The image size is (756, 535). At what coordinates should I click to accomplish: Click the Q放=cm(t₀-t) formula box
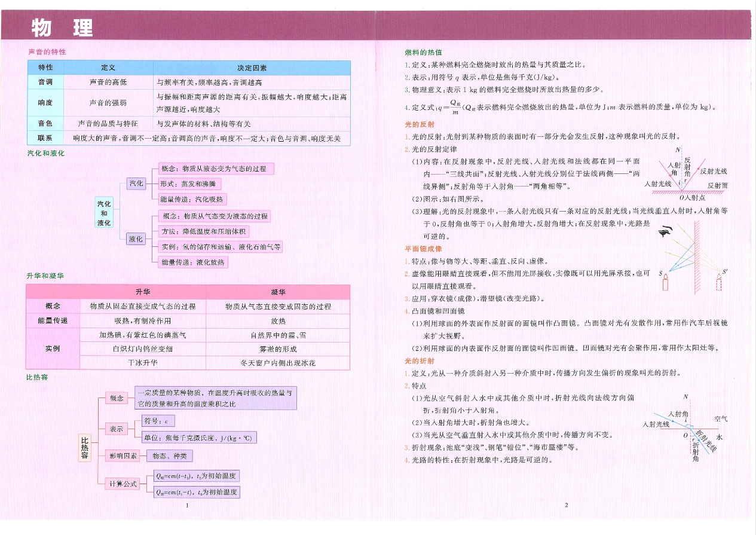197,492
